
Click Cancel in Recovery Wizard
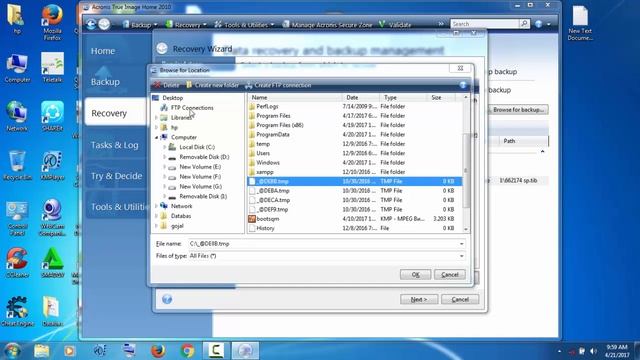[x=460, y=300]
